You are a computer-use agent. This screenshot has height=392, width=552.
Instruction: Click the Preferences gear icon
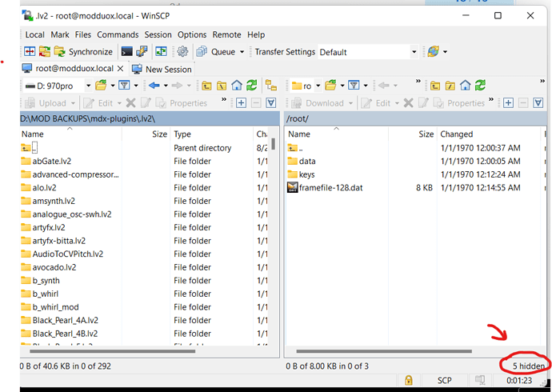pos(182,52)
